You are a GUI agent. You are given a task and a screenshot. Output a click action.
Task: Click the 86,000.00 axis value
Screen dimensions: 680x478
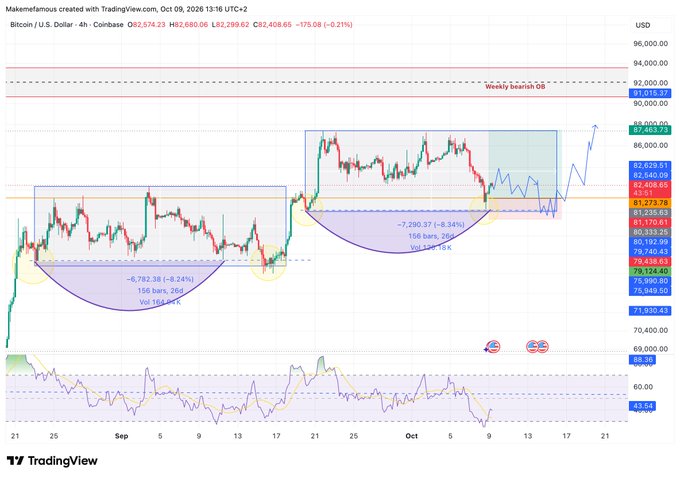tap(651, 146)
